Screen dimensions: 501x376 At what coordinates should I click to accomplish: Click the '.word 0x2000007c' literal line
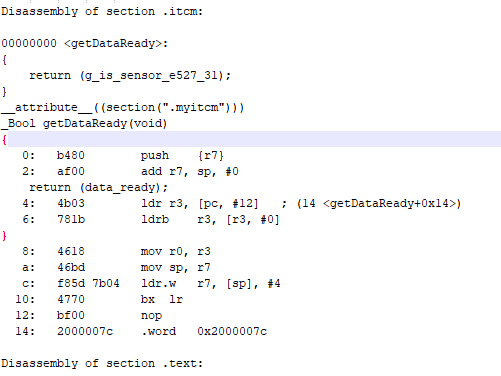pyautogui.click(x=204, y=331)
